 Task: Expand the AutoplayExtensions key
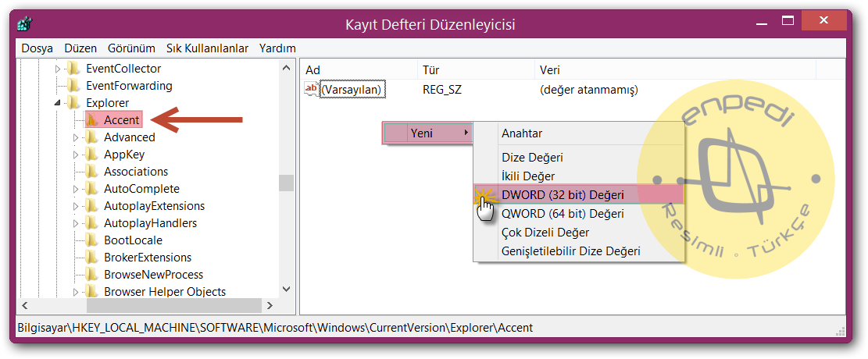point(76,206)
